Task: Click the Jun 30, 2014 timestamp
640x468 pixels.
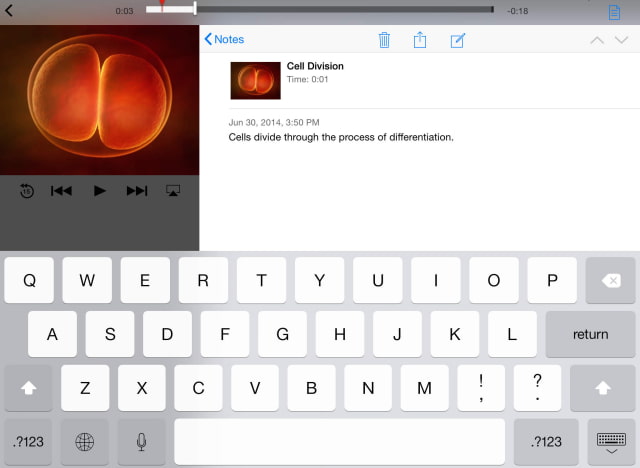Action: point(274,122)
